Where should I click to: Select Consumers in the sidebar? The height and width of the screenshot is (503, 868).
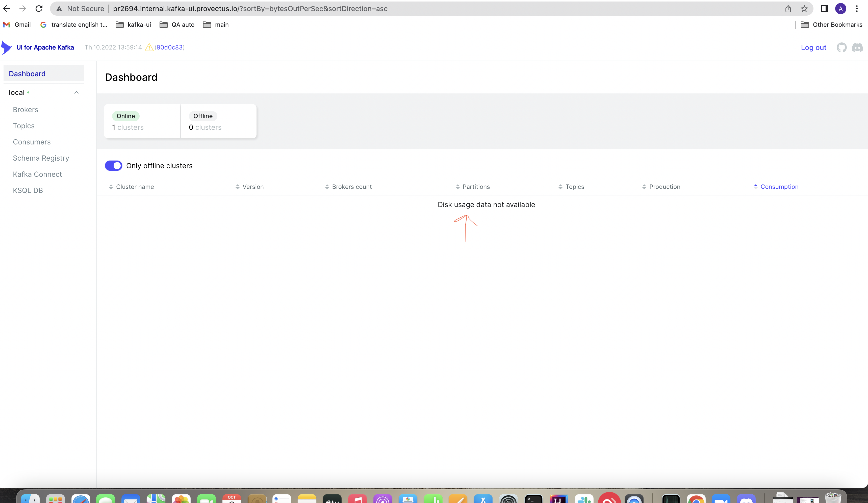click(x=32, y=142)
